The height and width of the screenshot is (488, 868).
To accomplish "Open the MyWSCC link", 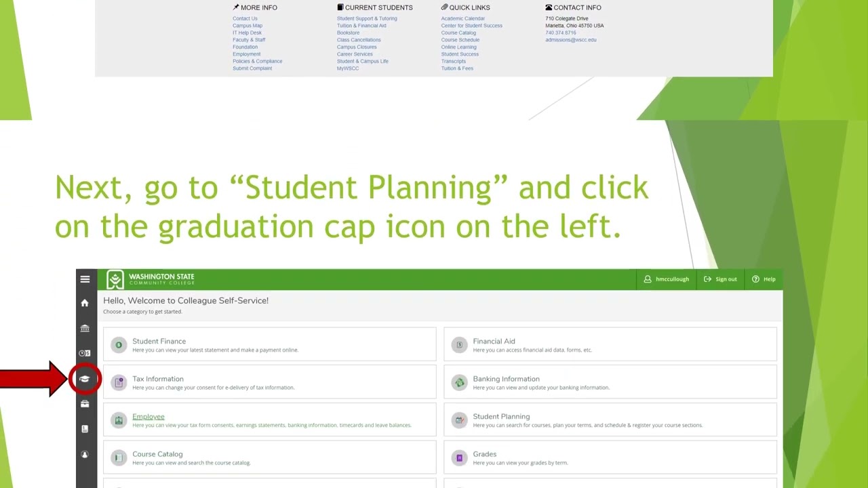I will tap(348, 68).
